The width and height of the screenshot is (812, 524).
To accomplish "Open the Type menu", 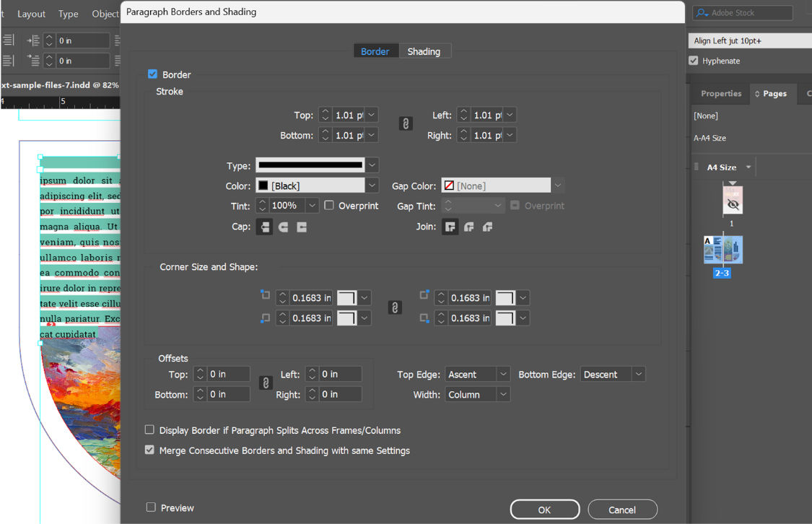I will [69, 14].
